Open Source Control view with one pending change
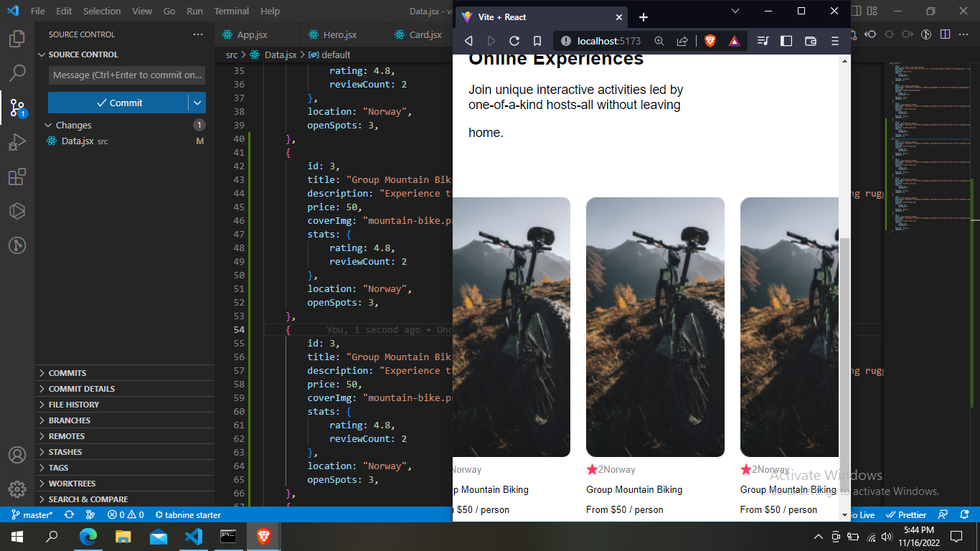The image size is (980, 551). point(17,108)
